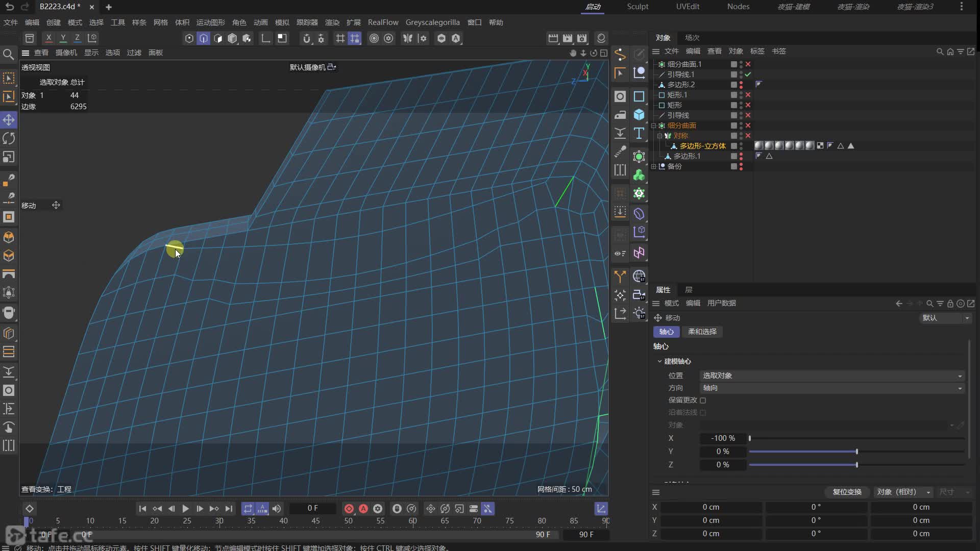Viewport: 980px width, 551px height.
Task: Open the 位置 dropdown showing 选取对象
Action: click(832, 375)
